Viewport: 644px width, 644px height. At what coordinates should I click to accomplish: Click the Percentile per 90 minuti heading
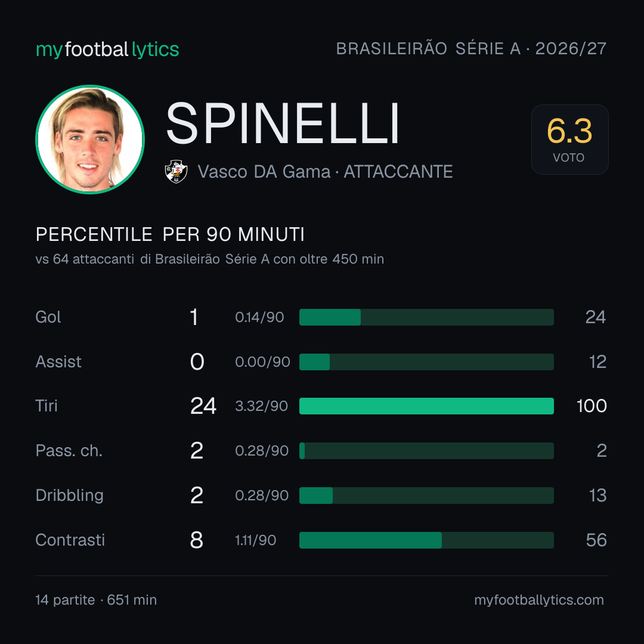pyautogui.click(x=170, y=234)
